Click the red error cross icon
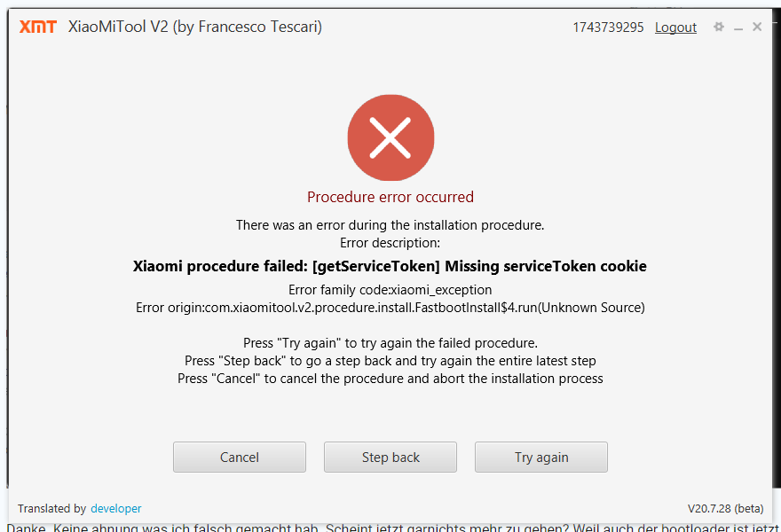Image resolution: width=781 pixels, height=532 pixels. [x=390, y=138]
